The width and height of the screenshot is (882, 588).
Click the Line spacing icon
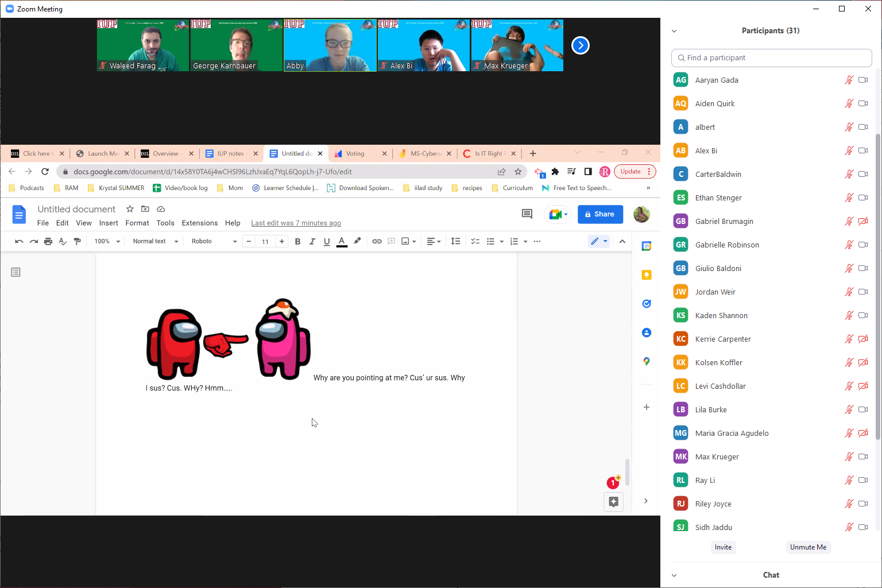coord(456,242)
